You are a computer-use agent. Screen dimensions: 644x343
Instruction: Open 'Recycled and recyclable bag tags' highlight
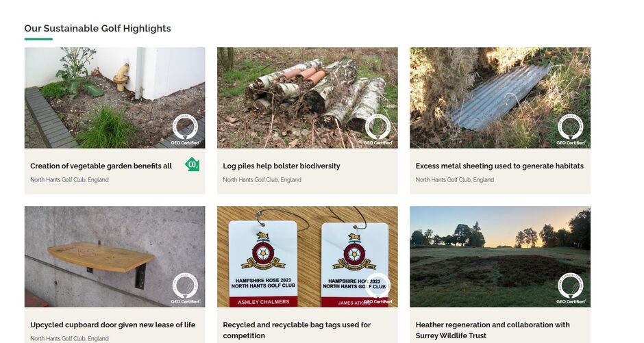297,330
